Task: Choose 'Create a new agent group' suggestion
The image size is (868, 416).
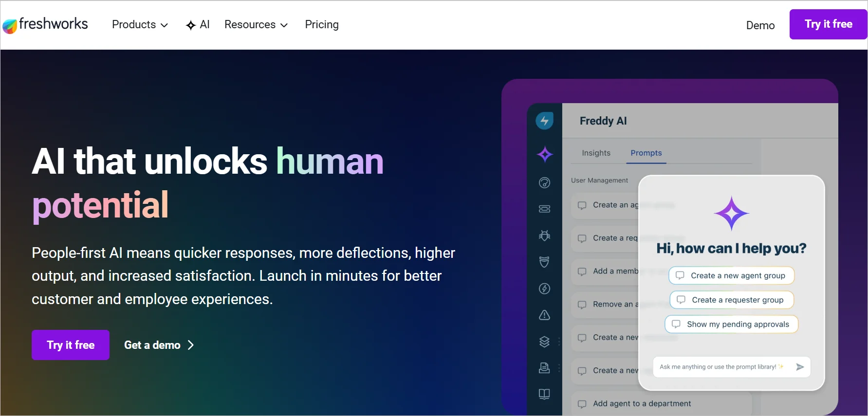Action: (731, 275)
